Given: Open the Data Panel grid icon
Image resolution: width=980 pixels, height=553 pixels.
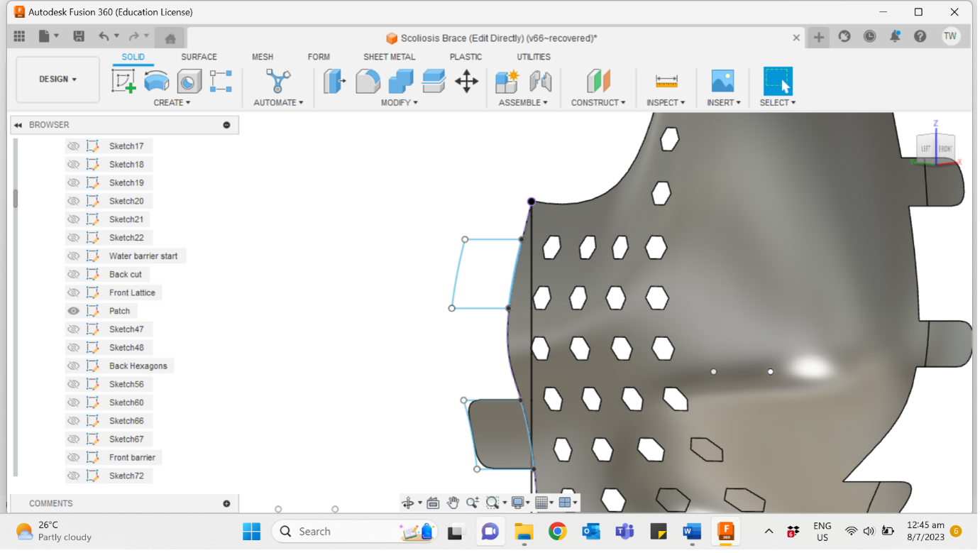Looking at the screenshot, I should 19,36.
